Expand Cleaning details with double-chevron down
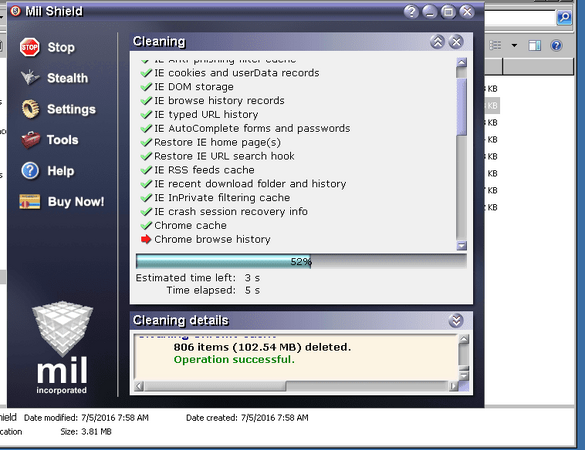The image size is (585, 450). click(x=456, y=321)
